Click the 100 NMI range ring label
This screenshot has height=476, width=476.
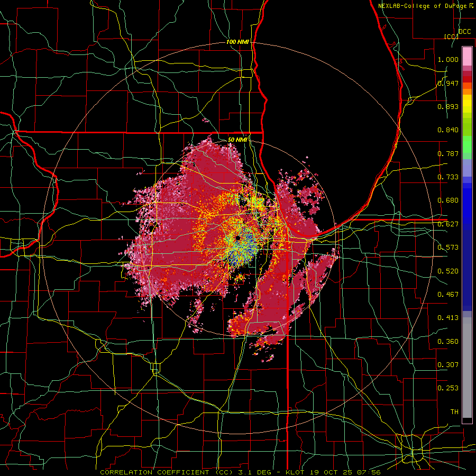click(237, 42)
